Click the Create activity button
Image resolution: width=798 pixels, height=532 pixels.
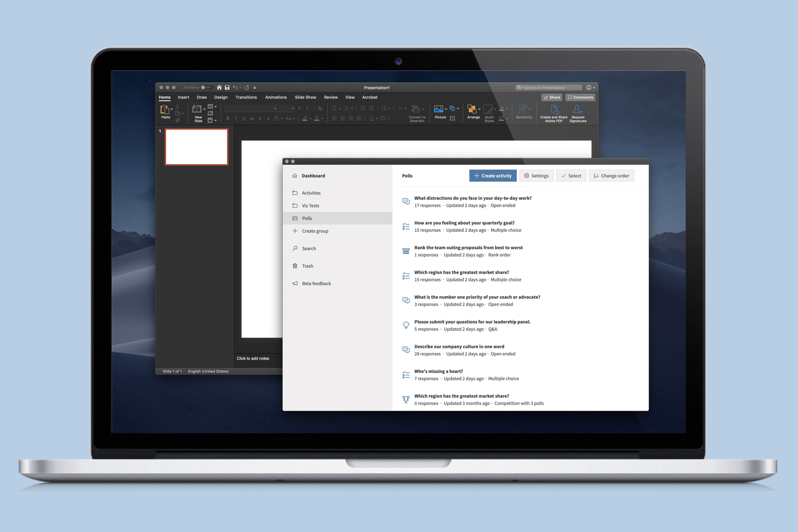(493, 175)
